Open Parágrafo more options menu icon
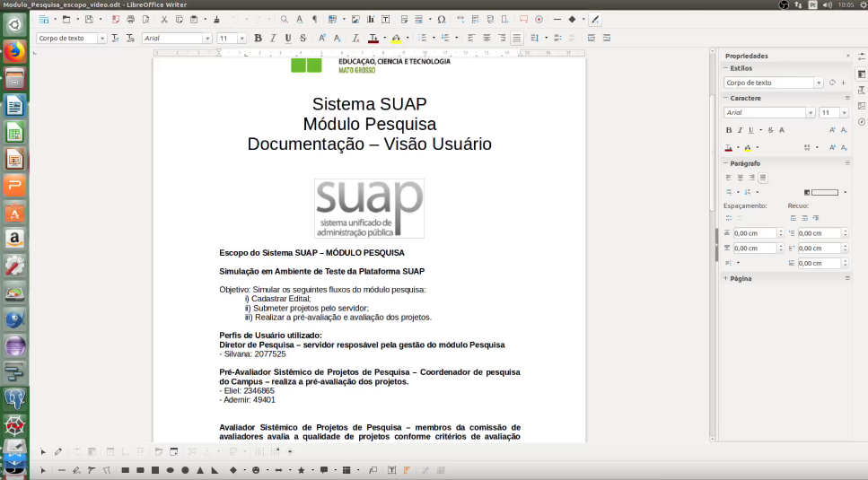The width and height of the screenshot is (868, 480). (x=847, y=163)
